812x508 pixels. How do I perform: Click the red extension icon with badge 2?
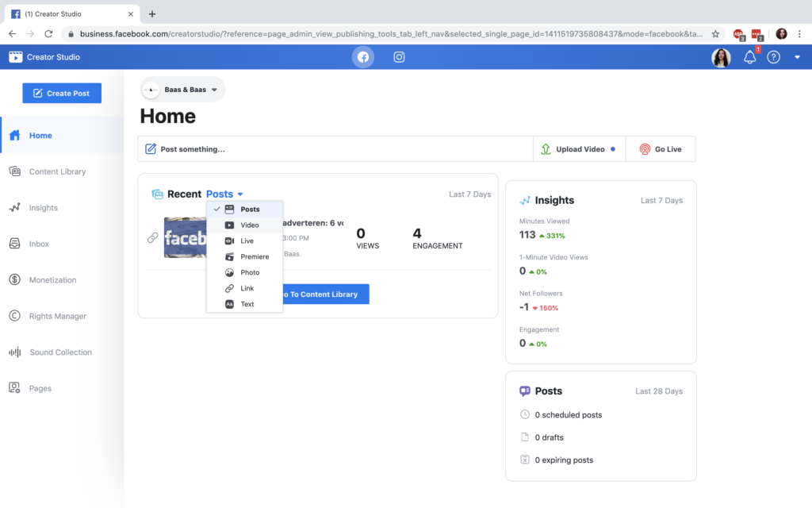tap(757, 35)
